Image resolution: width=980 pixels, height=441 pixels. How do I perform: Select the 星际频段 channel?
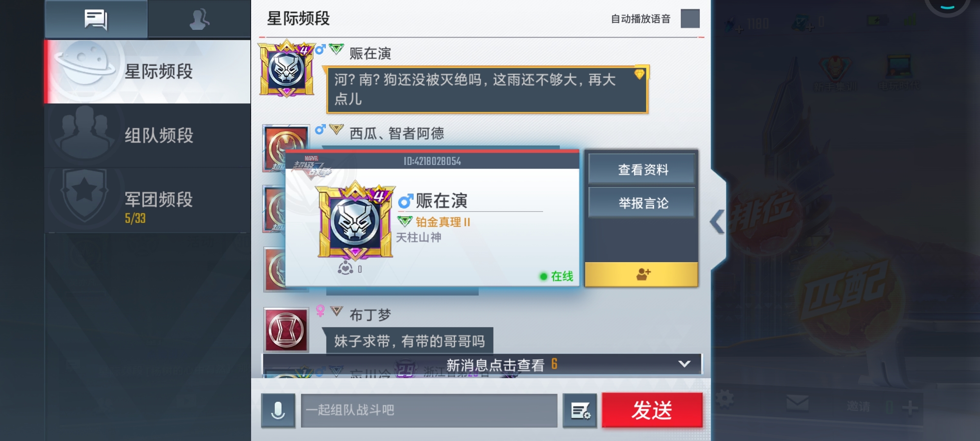point(148,71)
